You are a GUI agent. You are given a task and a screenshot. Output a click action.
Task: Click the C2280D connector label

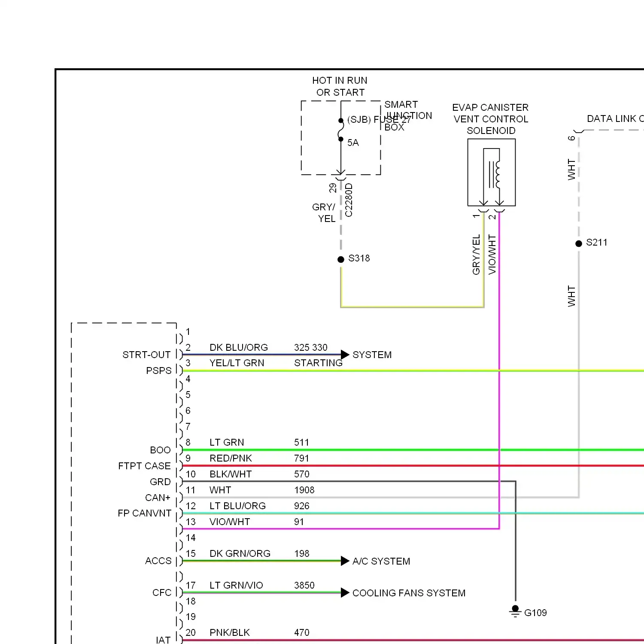point(349,200)
